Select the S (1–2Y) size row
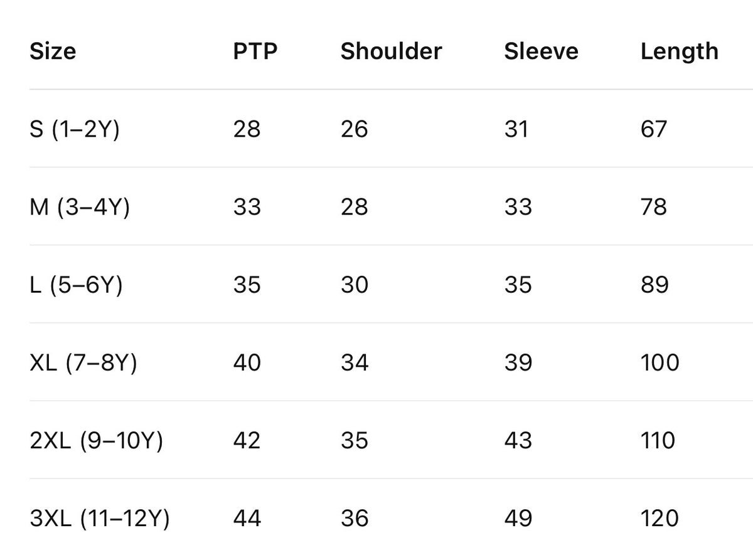 pos(376,129)
